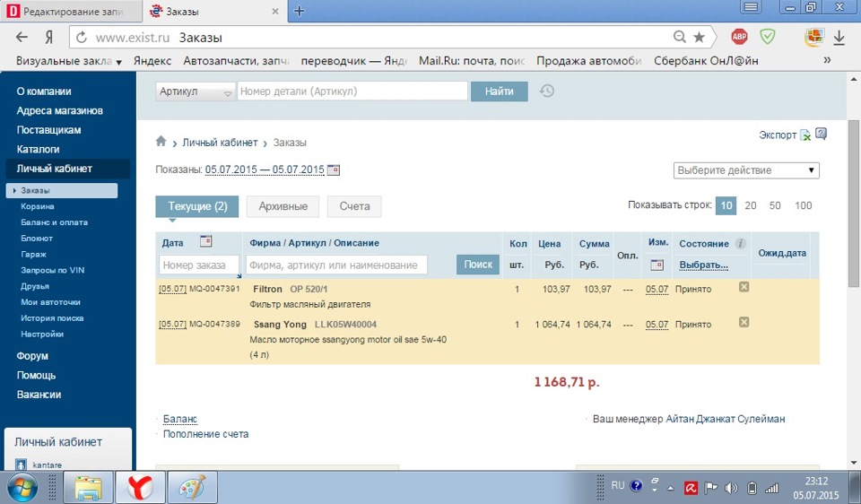
Task: Click the green shield protection icon
Action: click(767, 37)
